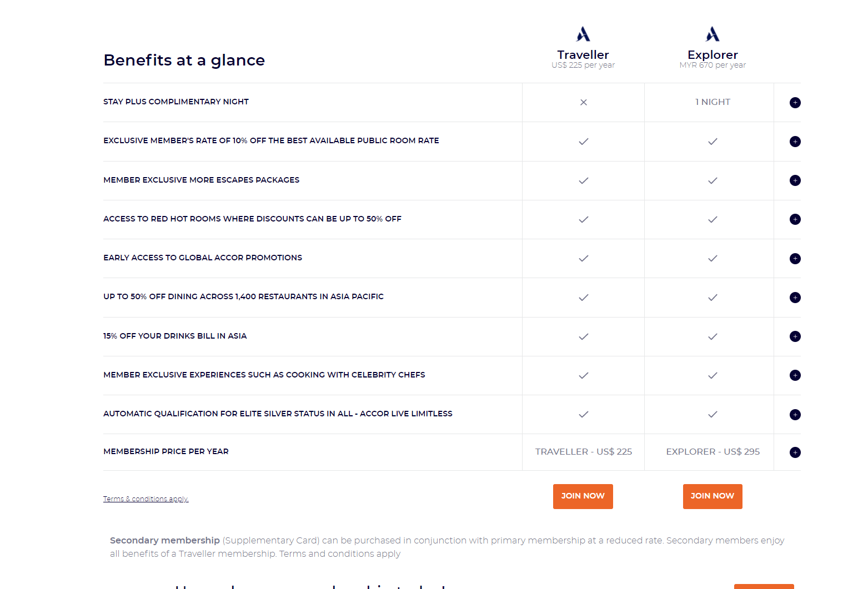Click Explorer checkmark for Red Hot Rooms
Image resolution: width=868 pixels, height=589 pixels.
point(713,219)
